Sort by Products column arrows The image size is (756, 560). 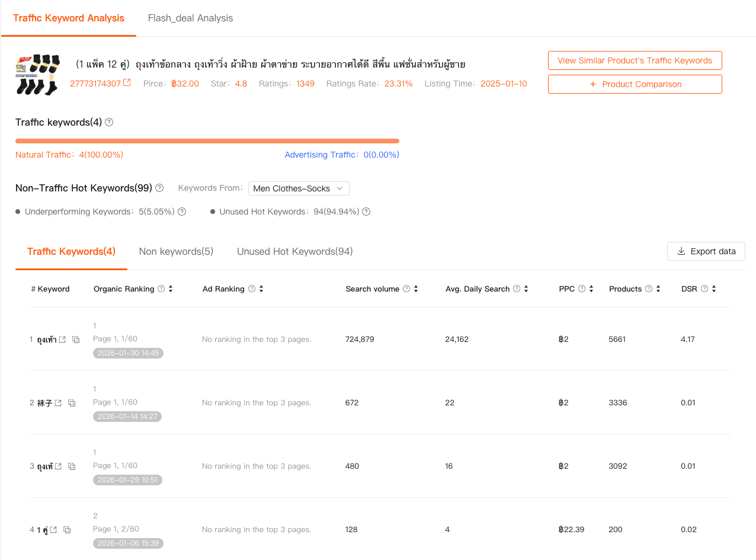(x=658, y=289)
